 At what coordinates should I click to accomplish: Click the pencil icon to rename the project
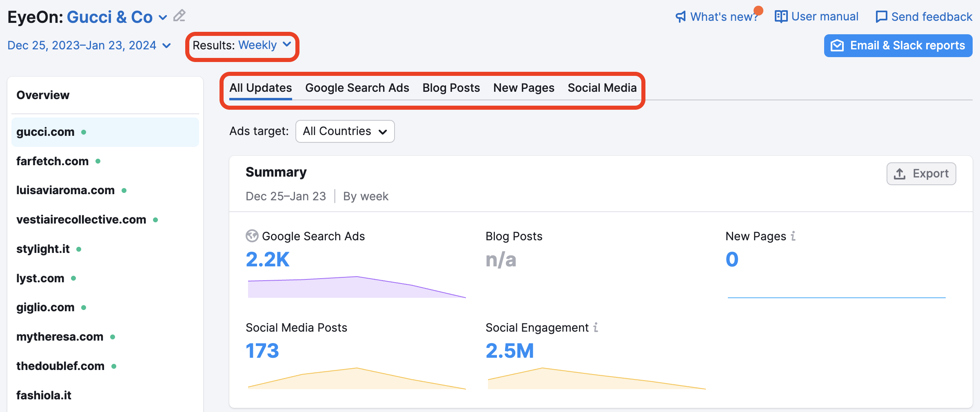tap(178, 16)
